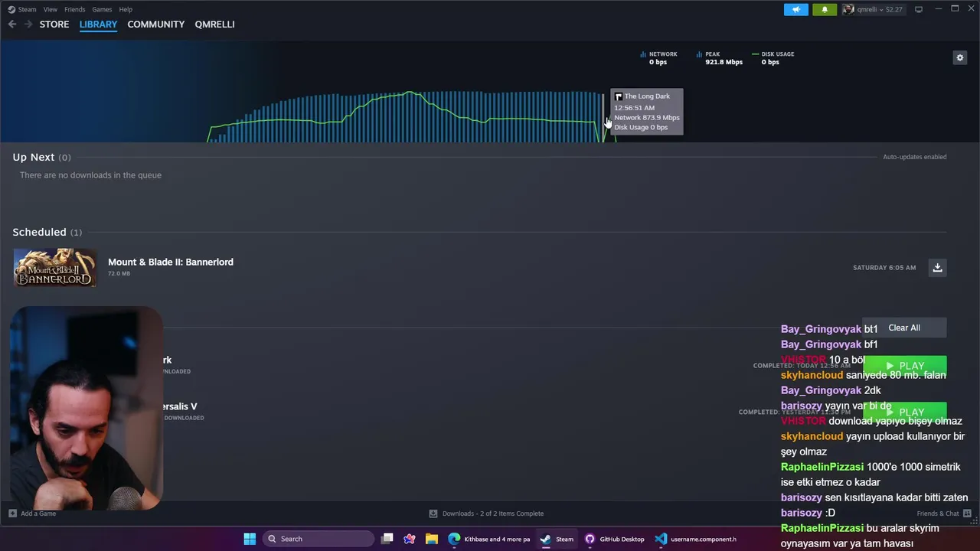The width and height of the screenshot is (980, 551).
Task: Click the Saturday 6:05 AM schedule time
Action: [x=884, y=268]
